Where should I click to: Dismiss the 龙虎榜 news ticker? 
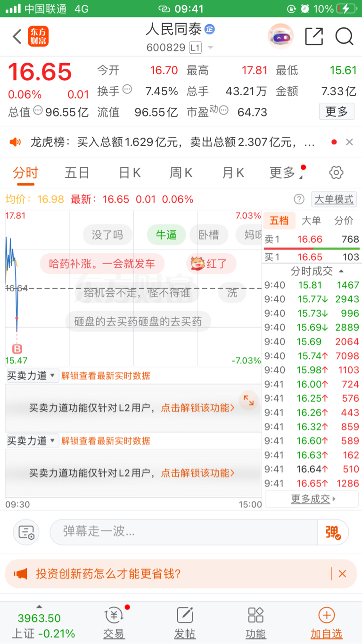coord(349,142)
